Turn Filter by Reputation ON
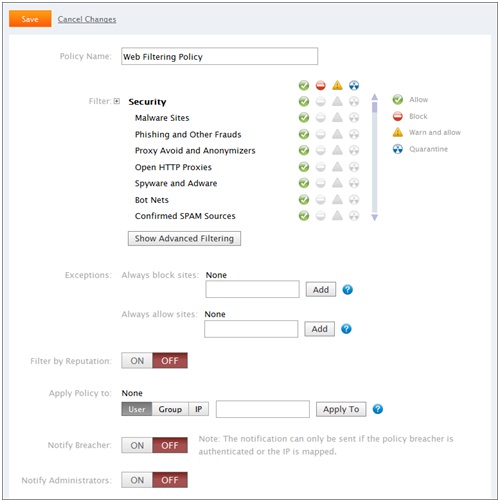The width and height of the screenshot is (500, 502). (x=137, y=361)
